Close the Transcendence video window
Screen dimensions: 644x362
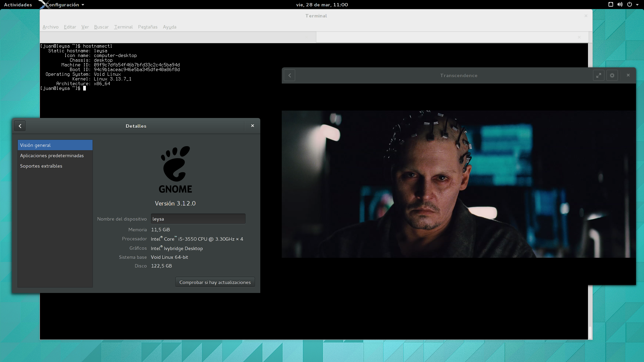click(x=628, y=75)
